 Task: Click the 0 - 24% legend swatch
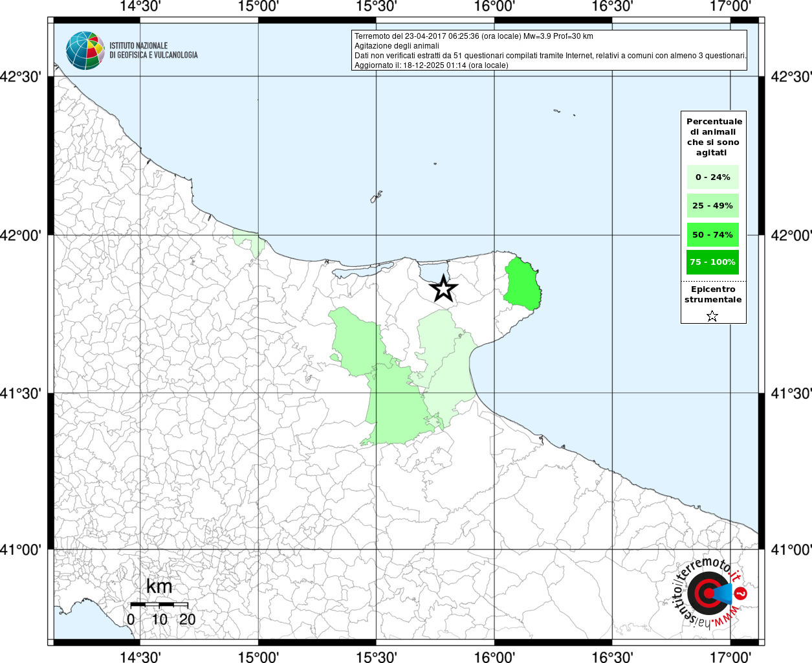point(713,177)
